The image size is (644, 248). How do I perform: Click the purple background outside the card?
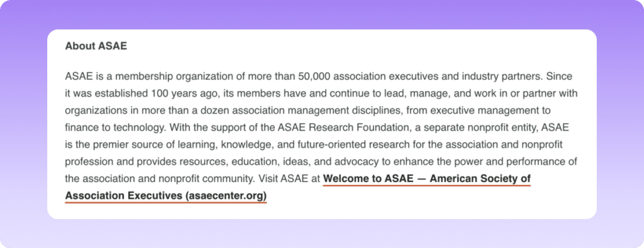322,14
